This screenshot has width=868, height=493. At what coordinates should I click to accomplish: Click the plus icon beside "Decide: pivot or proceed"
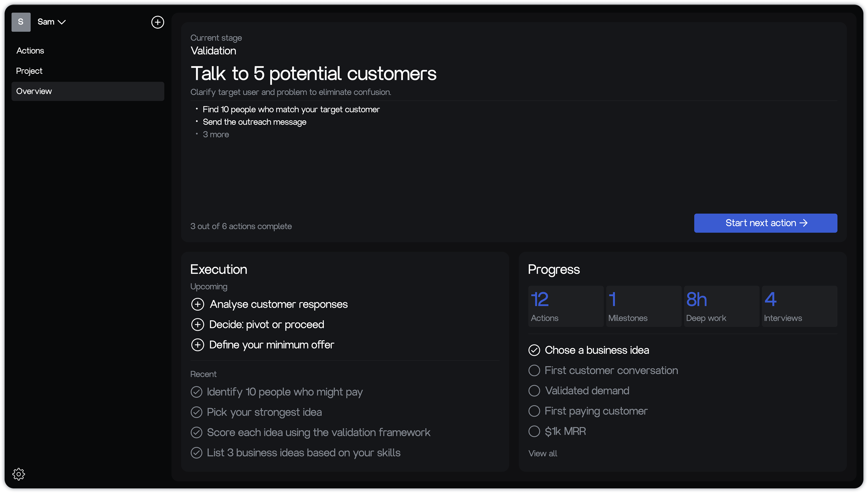point(197,324)
